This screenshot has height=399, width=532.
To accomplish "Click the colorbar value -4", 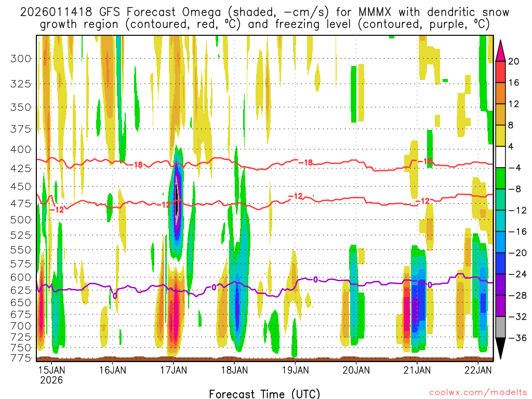I will [x=514, y=168].
